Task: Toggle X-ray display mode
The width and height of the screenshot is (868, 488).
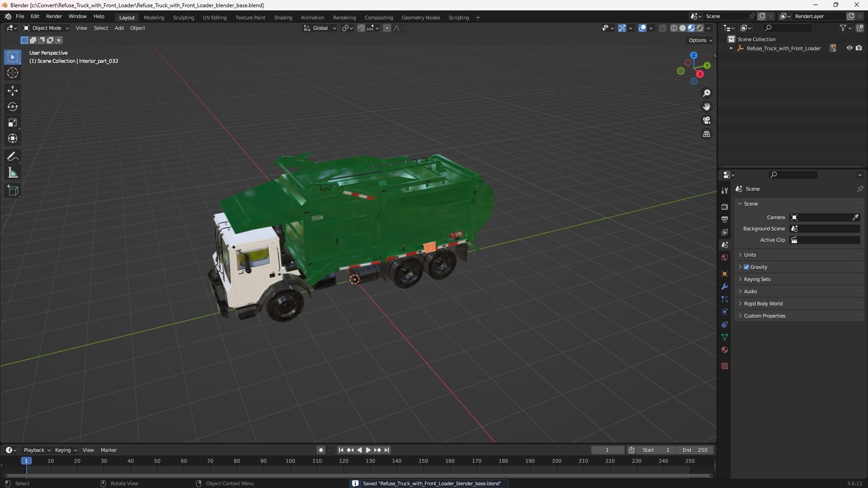Action: [663, 28]
